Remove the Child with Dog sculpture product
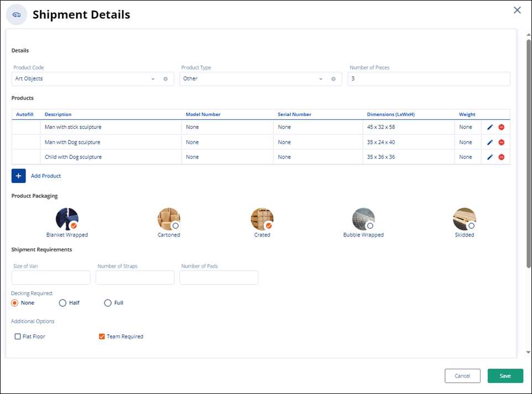 pos(501,157)
